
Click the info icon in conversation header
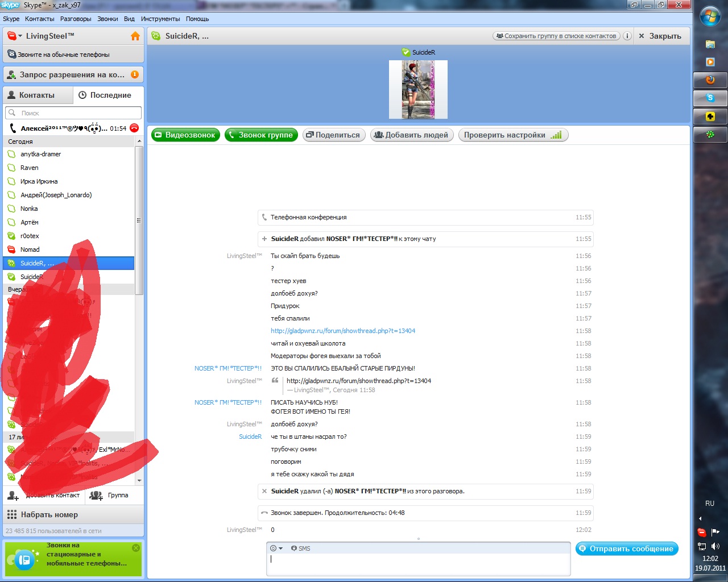(627, 36)
